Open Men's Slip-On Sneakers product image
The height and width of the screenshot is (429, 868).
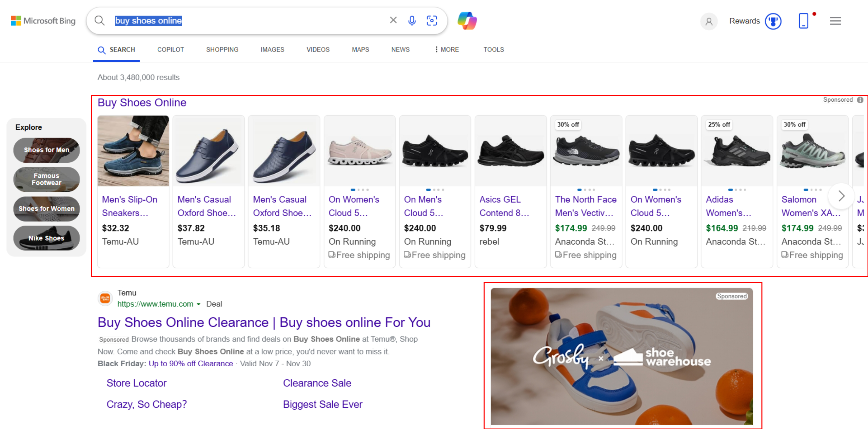tap(133, 151)
